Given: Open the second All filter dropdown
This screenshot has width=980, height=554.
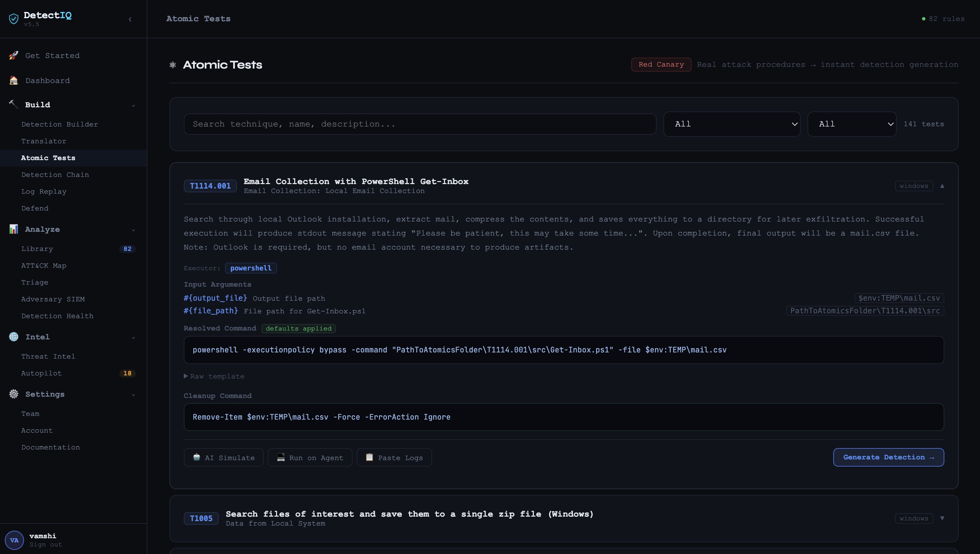Looking at the screenshot, I should point(852,124).
